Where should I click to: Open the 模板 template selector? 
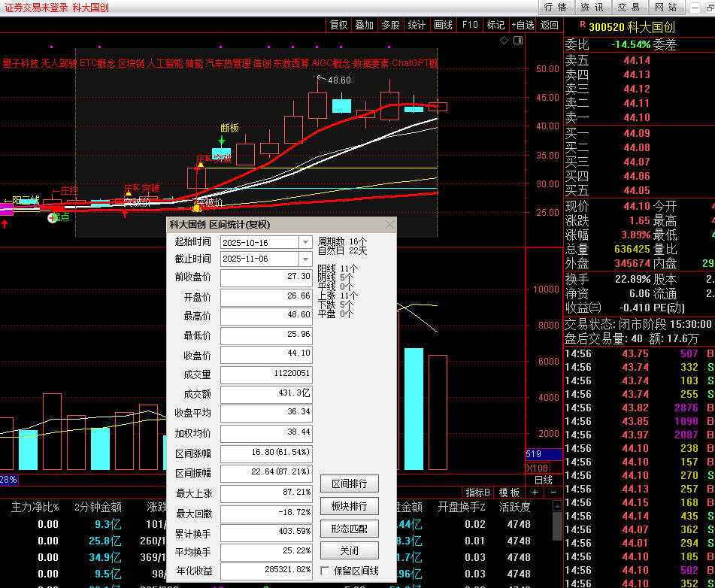pos(509,493)
